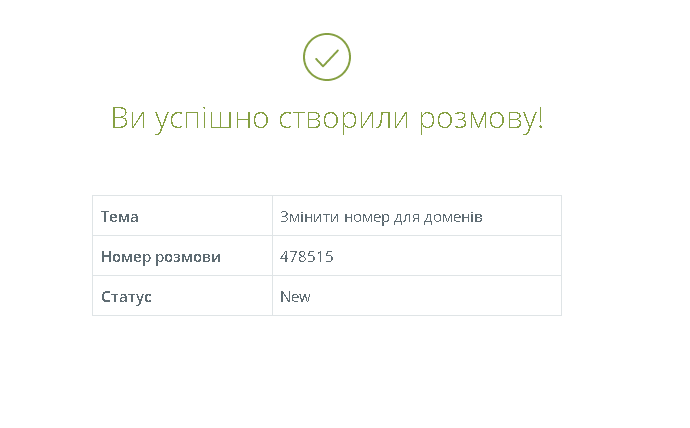Screen dimensions: 690x428
Task: Click the word "створили" in heading
Action: (344, 119)
